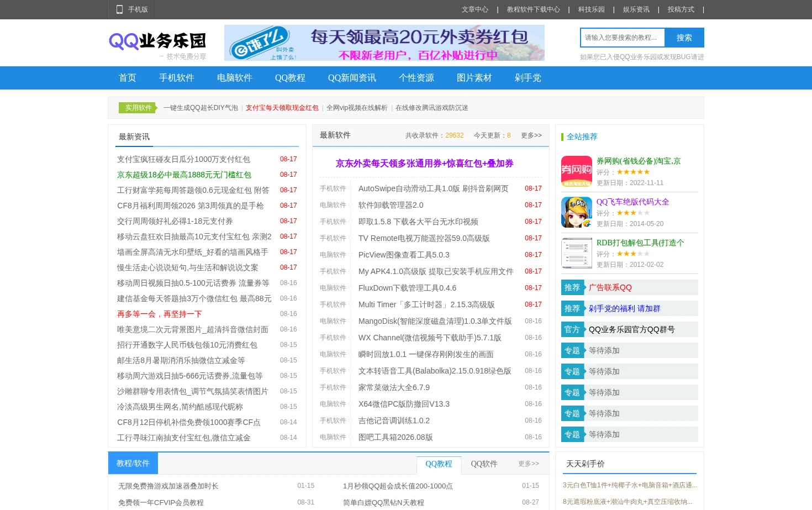The width and height of the screenshot is (812, 510).
Task: Open 支付宝每天领取现金红包 link
Action: click(282, 108)
